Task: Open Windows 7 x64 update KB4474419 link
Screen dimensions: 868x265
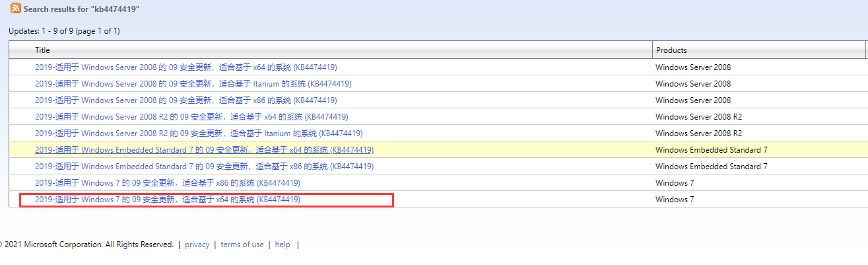Action: pyautogui.click(x=168, y=200)
